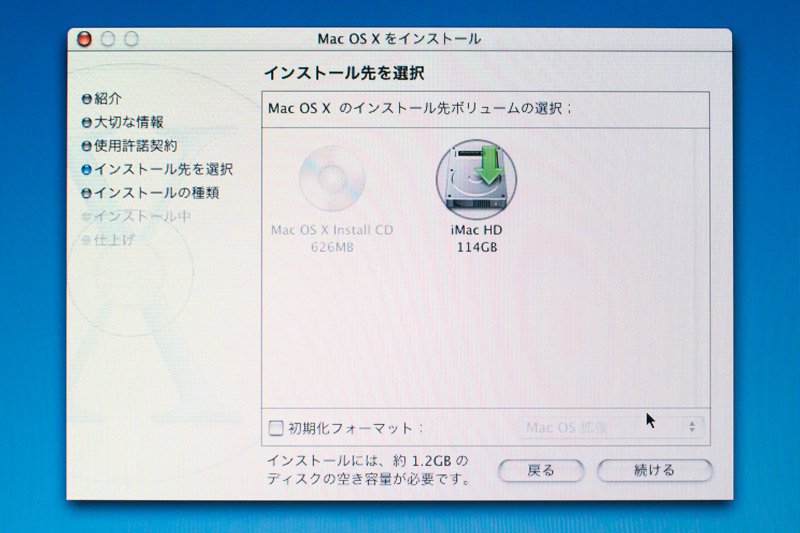Click the 626MB size text

[x=332, y=247]
